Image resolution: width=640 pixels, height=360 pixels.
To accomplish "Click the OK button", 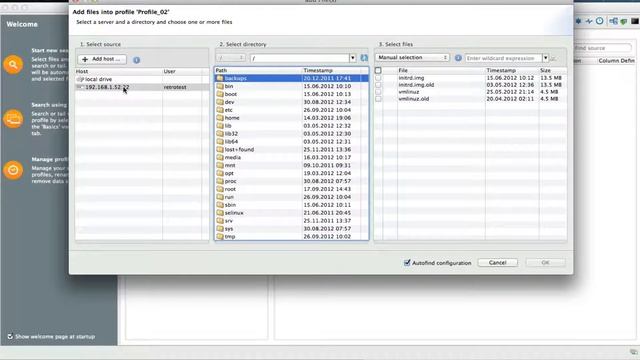I will [x=545, y=262].
